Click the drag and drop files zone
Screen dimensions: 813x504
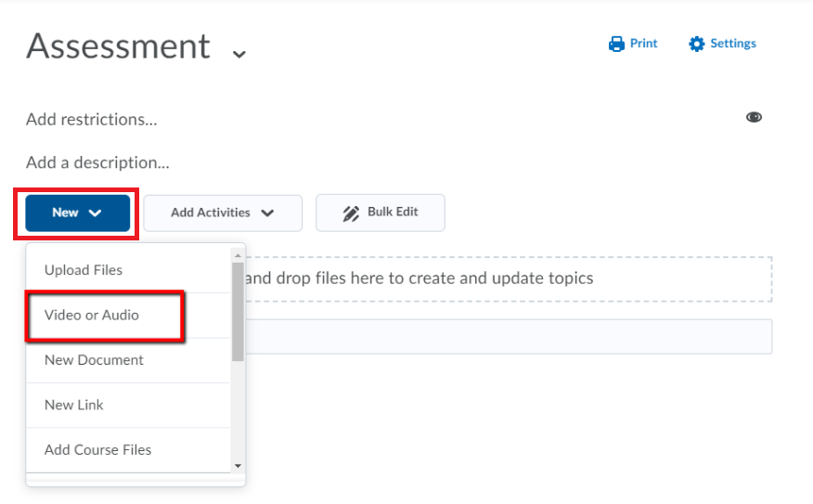[x=509, y=279]
